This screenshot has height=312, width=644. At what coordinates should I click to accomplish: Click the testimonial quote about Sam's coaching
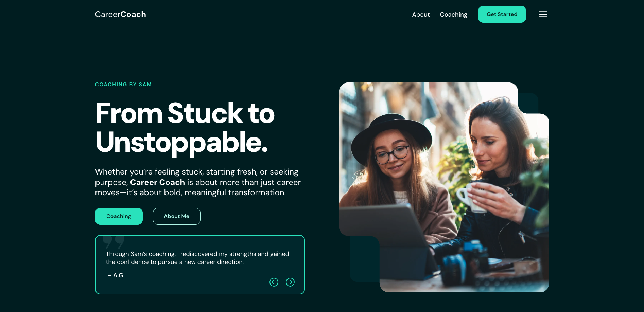point(197,258)
